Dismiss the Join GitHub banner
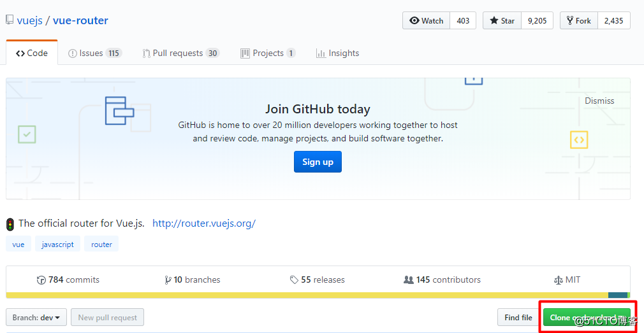 [599, 101]
